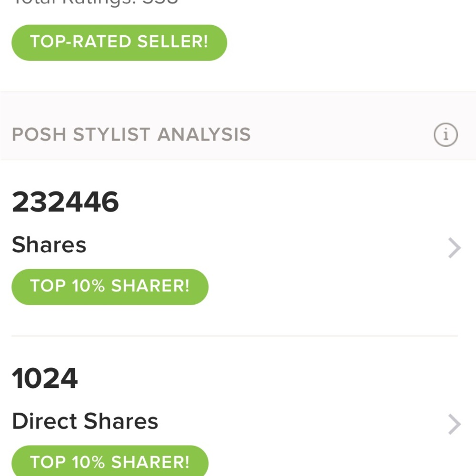Viewport: 476px width, 476px height.
Task: Tap the word STYLIST in section header
Action: pos(111,135)
